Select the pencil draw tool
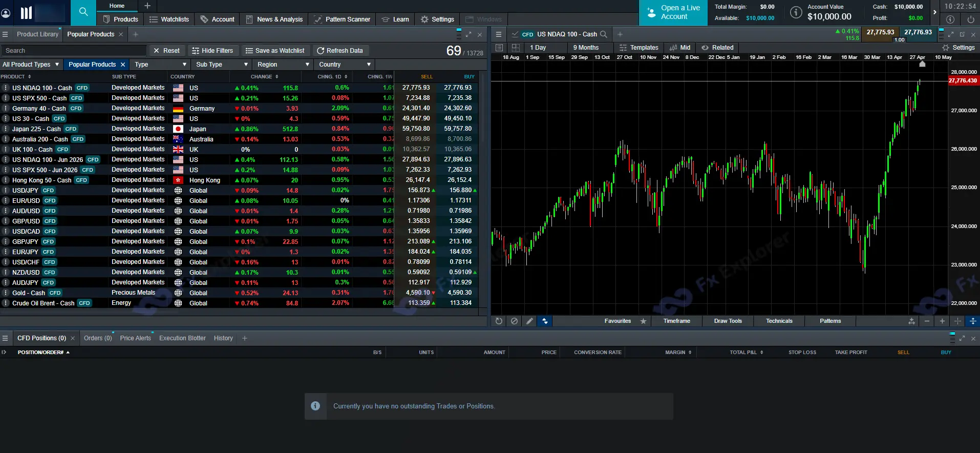 click(x=529, y=321)
